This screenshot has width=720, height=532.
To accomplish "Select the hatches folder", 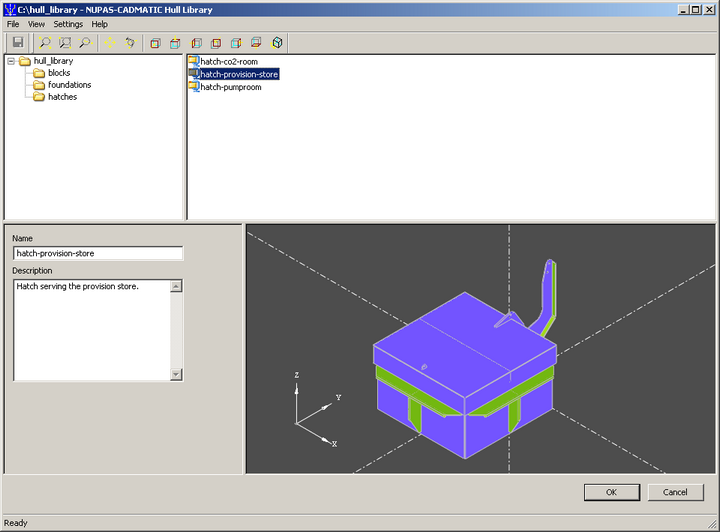I will [62, 97].
